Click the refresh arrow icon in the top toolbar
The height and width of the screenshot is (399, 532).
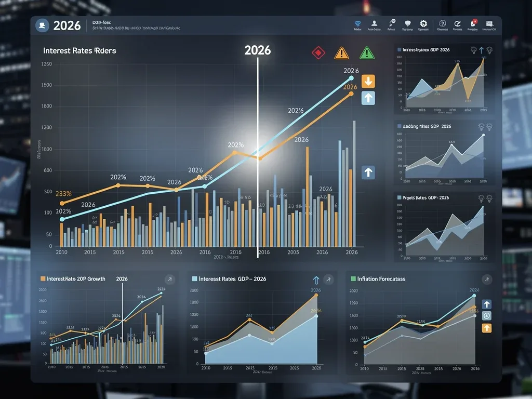(457, 23)
